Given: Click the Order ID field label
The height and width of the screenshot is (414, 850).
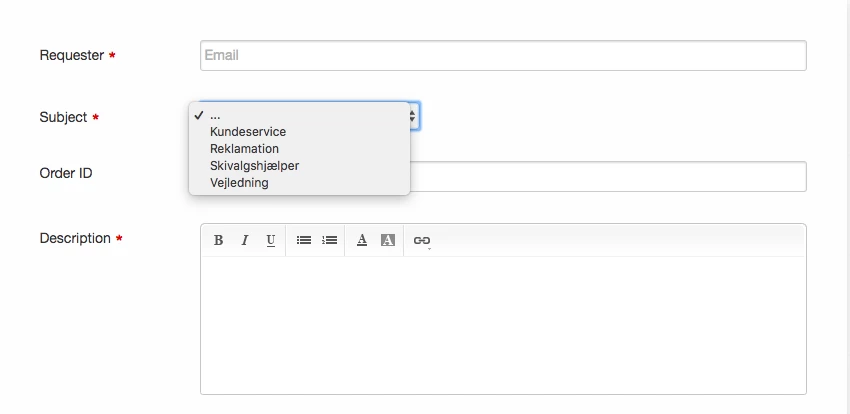Looking at the screenshot, I should coord(66,173).
